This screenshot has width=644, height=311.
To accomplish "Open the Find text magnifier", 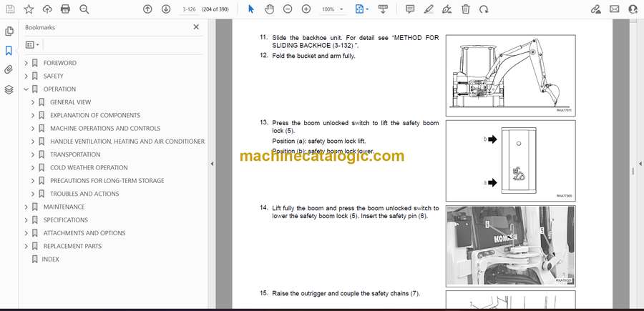I will 84,9.
